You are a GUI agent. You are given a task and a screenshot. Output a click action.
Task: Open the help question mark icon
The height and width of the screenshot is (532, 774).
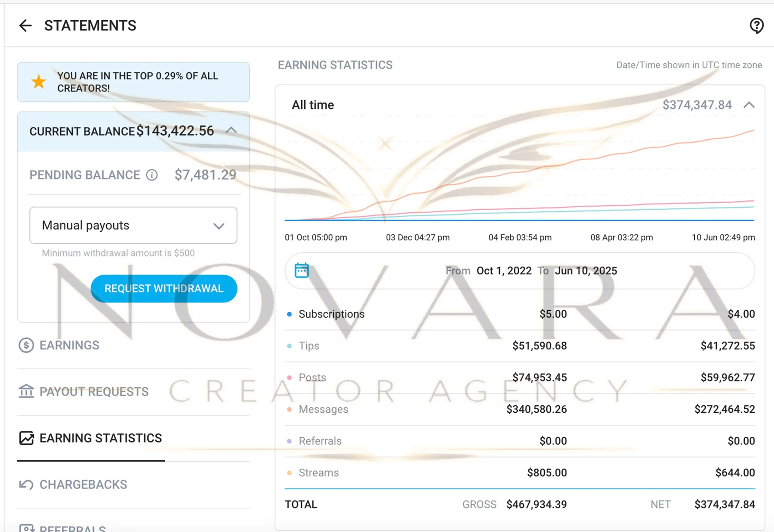pyautogui.click(x=756, y=26)
